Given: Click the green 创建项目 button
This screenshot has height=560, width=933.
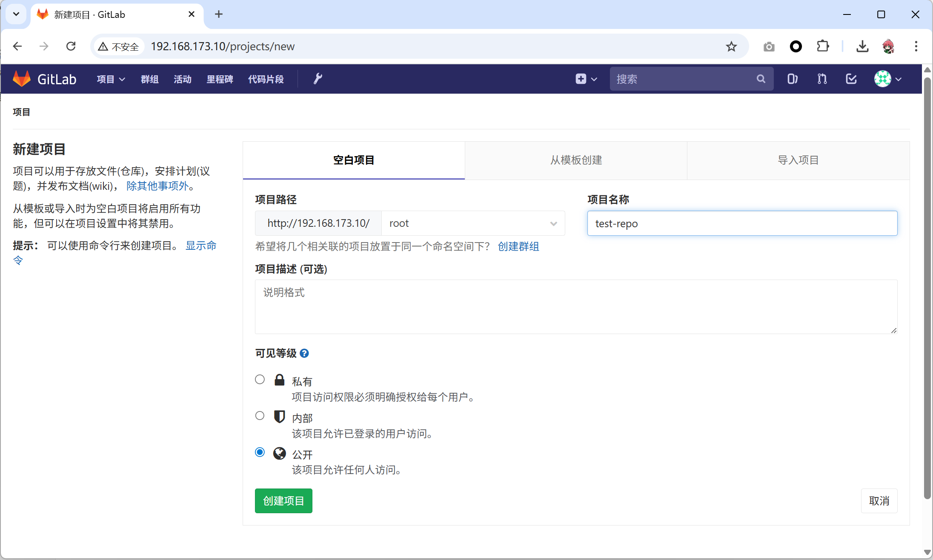Looking at the screenshot, I should click(x=283, y=501).
